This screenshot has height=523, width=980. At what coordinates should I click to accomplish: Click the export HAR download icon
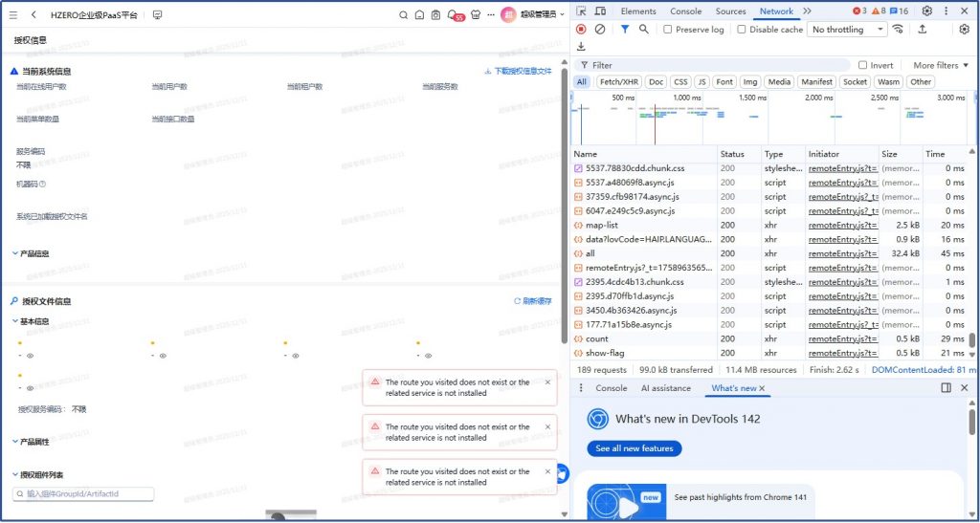(x=581, y=46)
